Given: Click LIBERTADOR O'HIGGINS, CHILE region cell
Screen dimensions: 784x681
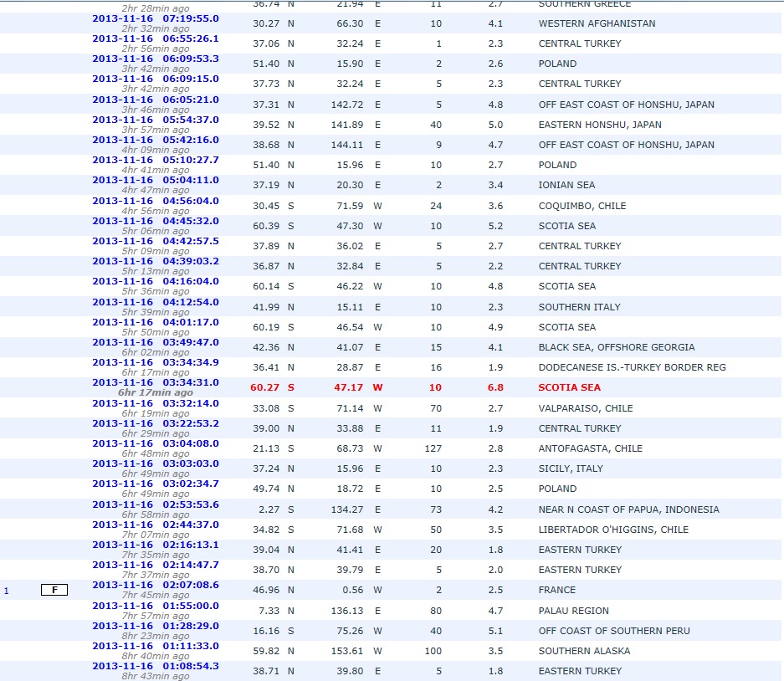Looking at the screenshot, I should click(613, 530).
